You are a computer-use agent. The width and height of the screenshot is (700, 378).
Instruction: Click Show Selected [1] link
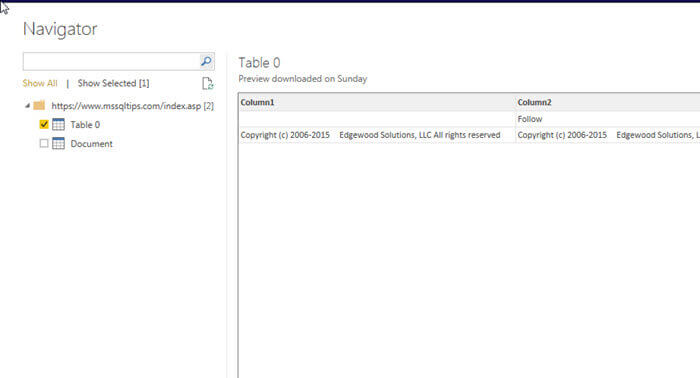tap(113, 83)
